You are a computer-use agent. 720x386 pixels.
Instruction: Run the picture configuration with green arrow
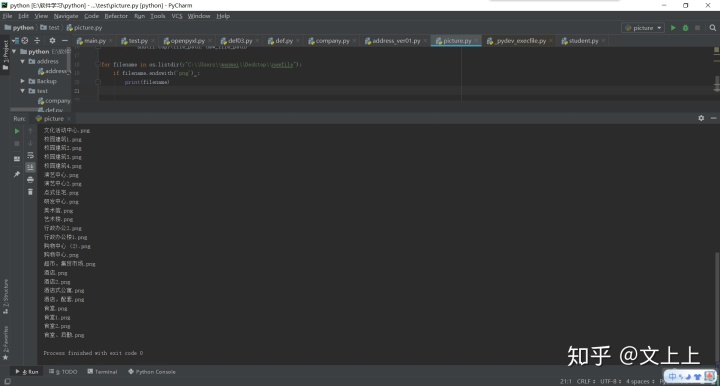(673, 28)
